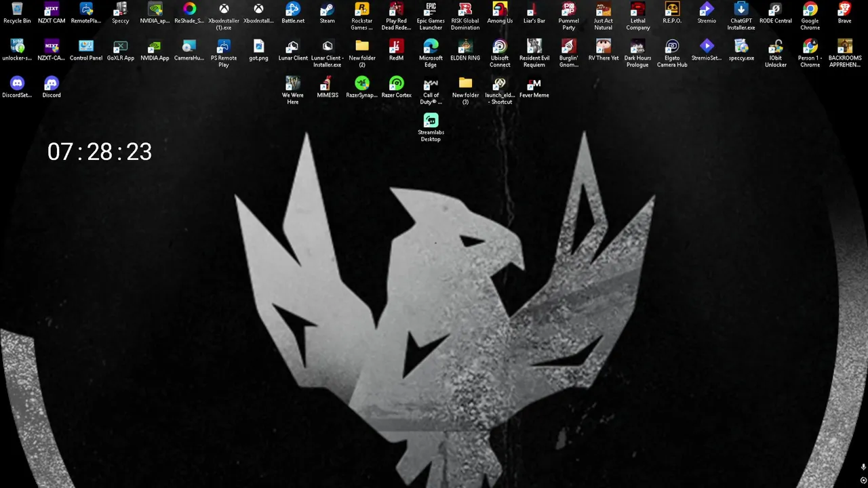Image resolution: width=868 pixels, height=488 pixels.
Task: Select the NZXT-CA... installer file
Action: (52, 50)
